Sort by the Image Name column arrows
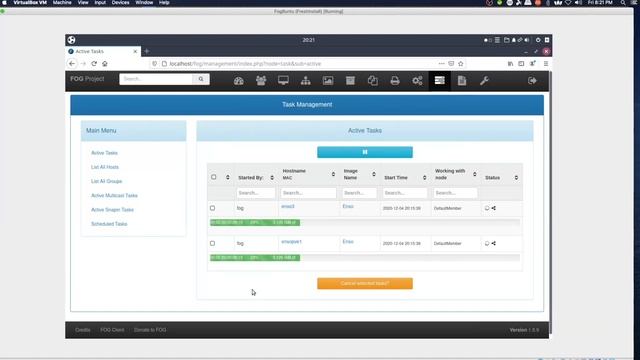The height and width of the screenshot is (360, 640). tap(373, 174)
